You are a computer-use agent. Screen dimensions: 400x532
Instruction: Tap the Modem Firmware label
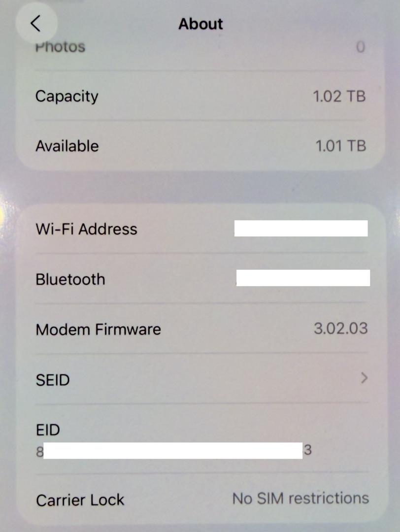[x=98, y=329]
